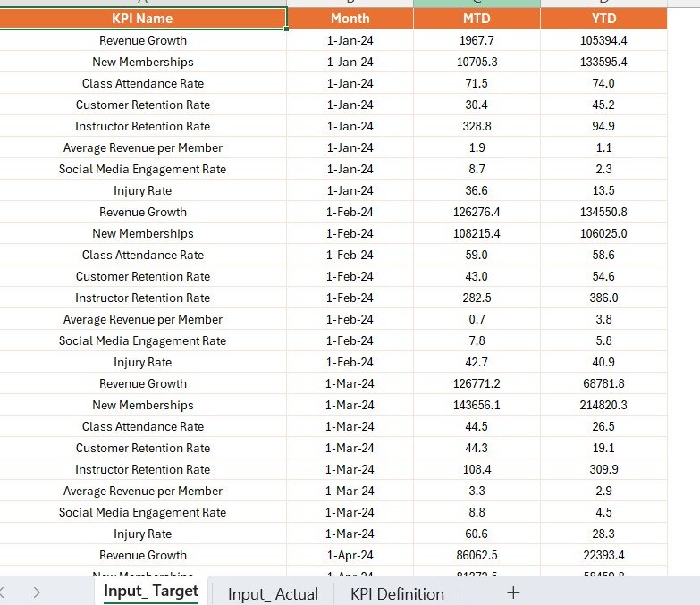Screen dimensions: 700x605
Task: Select cell with value 3.3
Action: (x=477, y=490)
